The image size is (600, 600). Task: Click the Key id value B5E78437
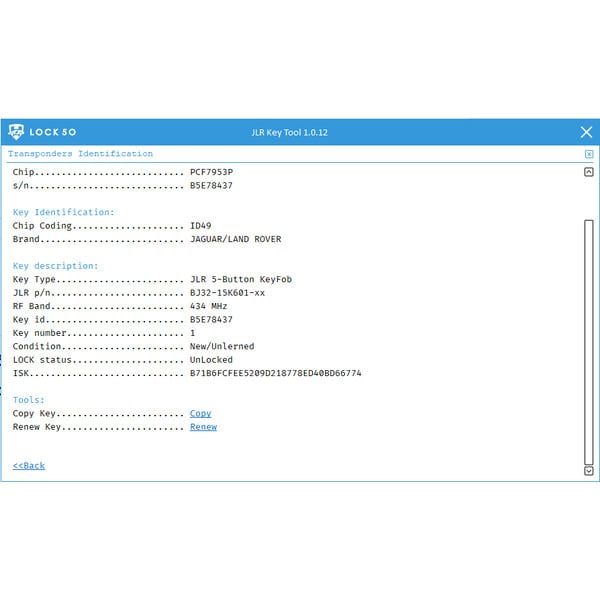tap(211, 319)
